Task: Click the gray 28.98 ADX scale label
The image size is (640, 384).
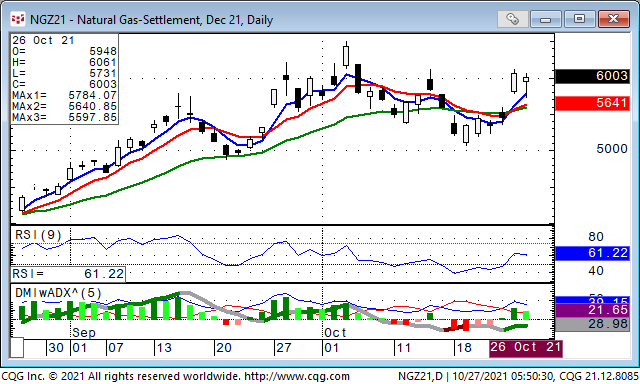Action: pos(592,324)
